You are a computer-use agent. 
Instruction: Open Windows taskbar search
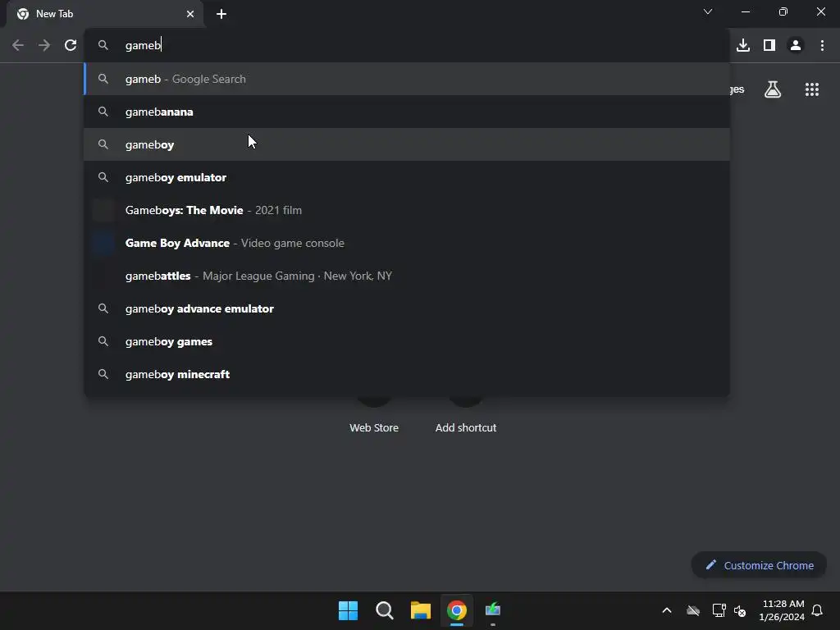point(384,610)
